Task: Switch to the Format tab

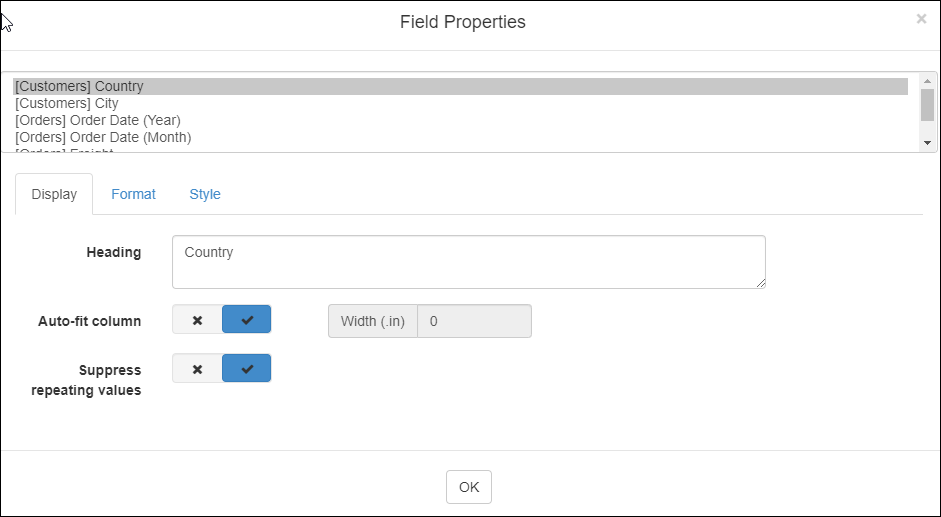Action: 133,194
